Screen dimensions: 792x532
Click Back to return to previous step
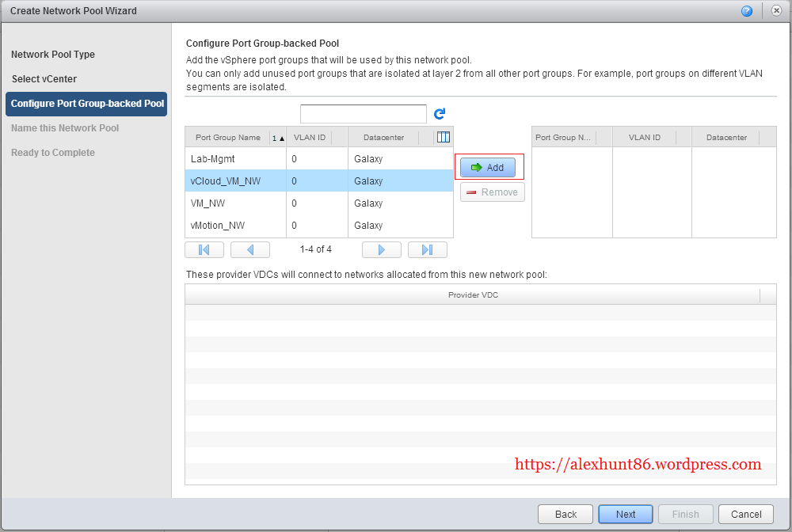565,514
